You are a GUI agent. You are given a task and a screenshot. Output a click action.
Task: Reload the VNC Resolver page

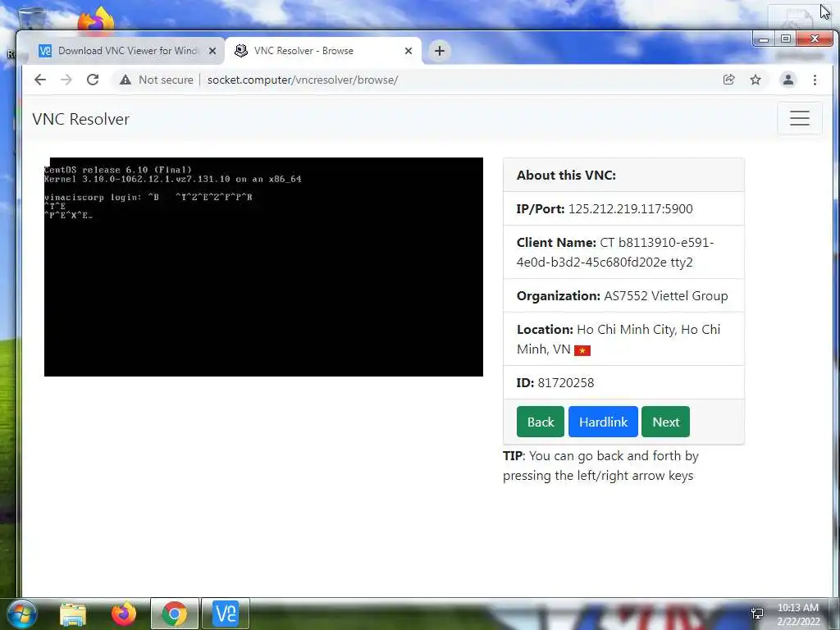(93, 80)
